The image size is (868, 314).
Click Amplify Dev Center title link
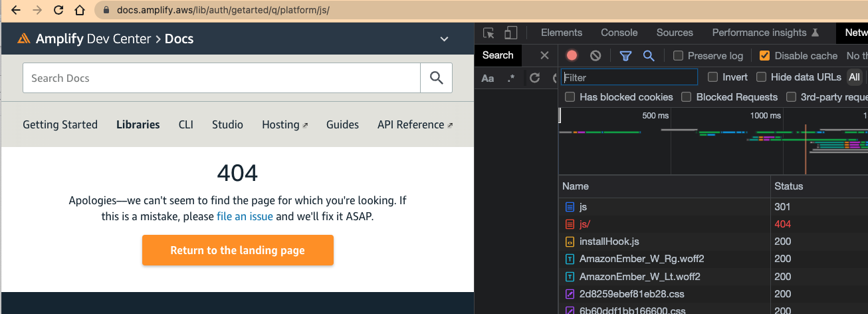click(94, 39)
